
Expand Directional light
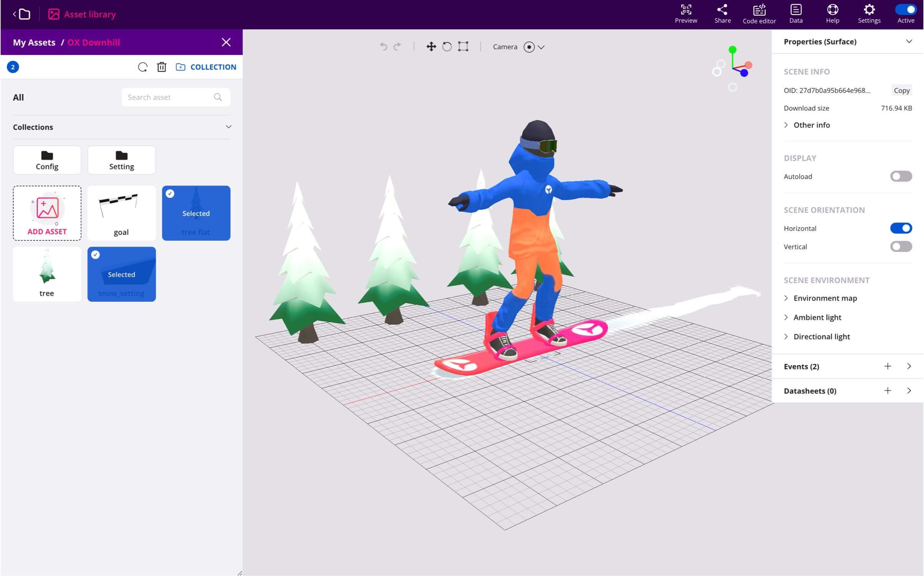[x=817, y=336]
